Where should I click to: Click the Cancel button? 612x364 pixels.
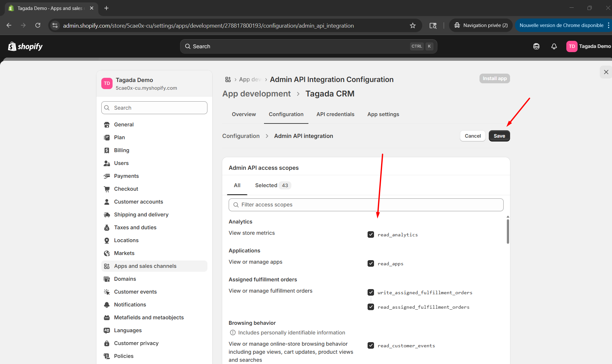[x=472, y=136]
